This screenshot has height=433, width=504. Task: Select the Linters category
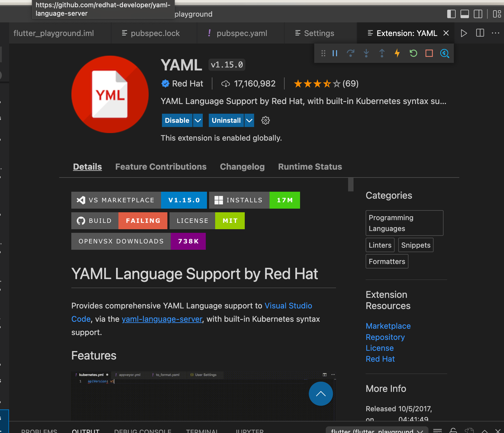point(380,245)
